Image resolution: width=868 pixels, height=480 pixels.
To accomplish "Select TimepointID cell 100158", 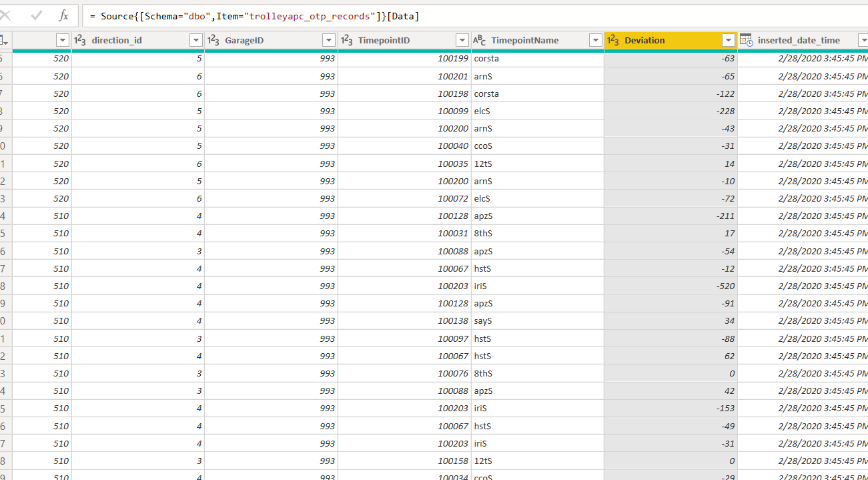I will (x=404, y=461).
